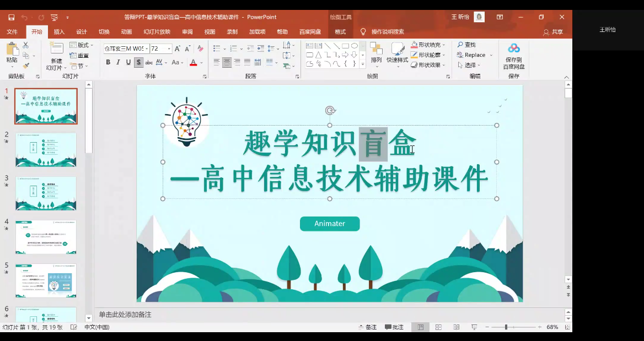
Task: Click the zoom in plus button
Action: [539, 327]
